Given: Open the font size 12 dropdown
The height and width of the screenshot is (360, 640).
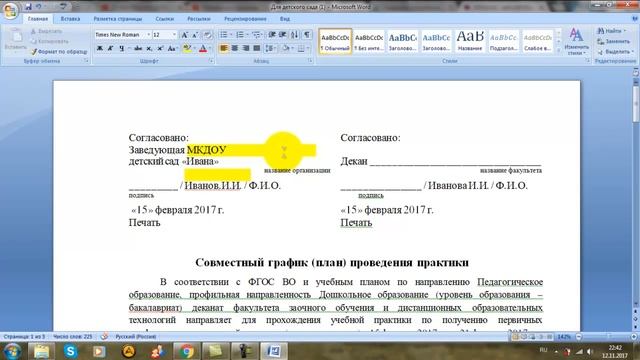Looking at the screenshot, I should (x=174, y=35).
